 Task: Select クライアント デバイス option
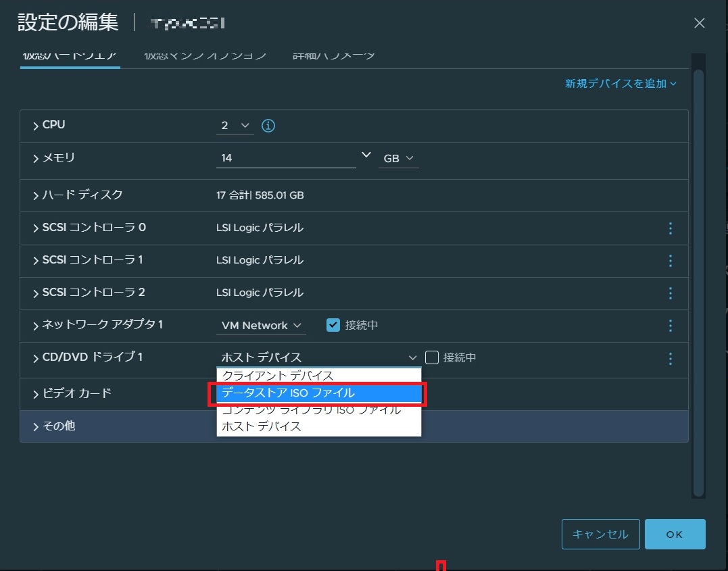click(x=318, y=375)
